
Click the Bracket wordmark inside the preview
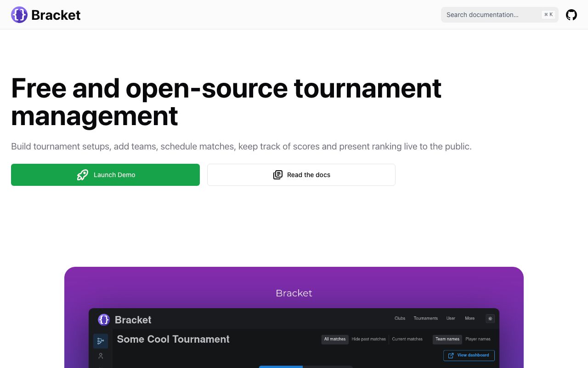[133, 320]
